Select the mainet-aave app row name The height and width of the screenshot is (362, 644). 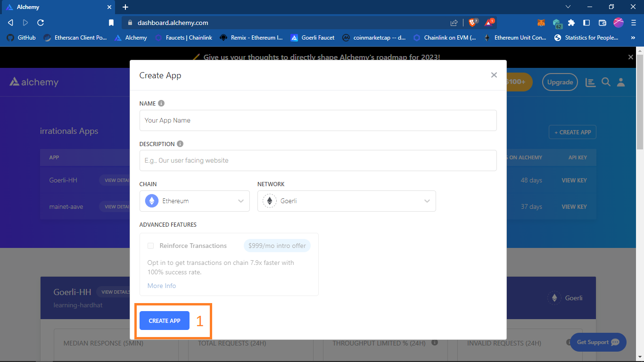pyautogui.click(x=66, y=206)
